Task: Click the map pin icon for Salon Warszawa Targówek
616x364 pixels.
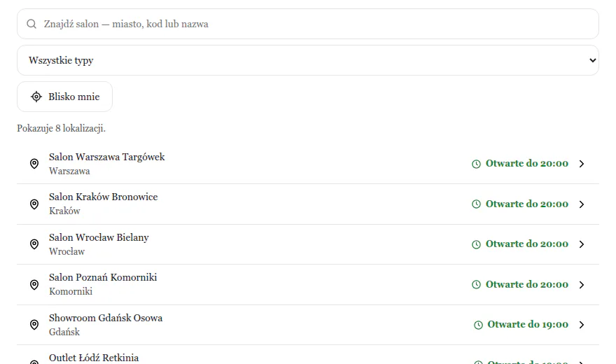Action: pyautogui.click(x=34, y=164)
